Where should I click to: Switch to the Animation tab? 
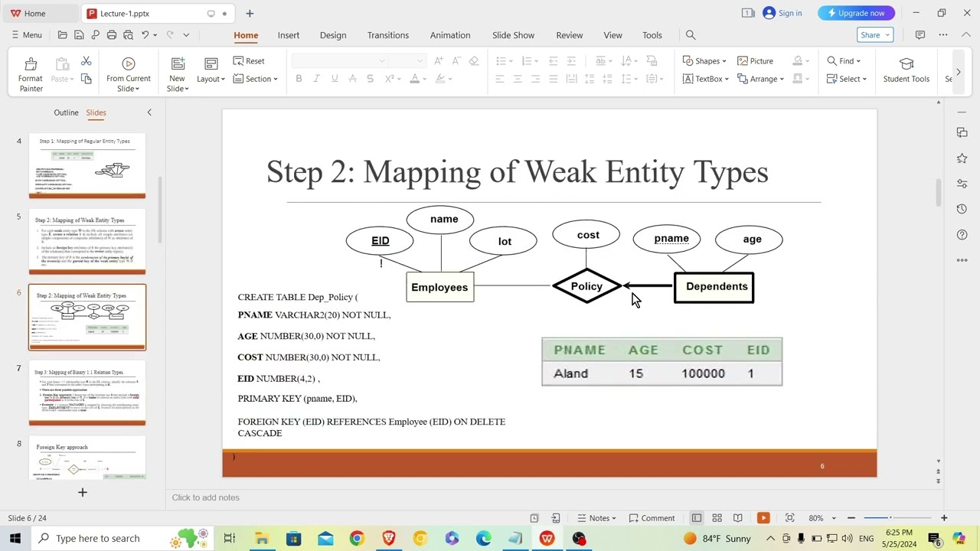pyautogui.click(x=450, y=35)
